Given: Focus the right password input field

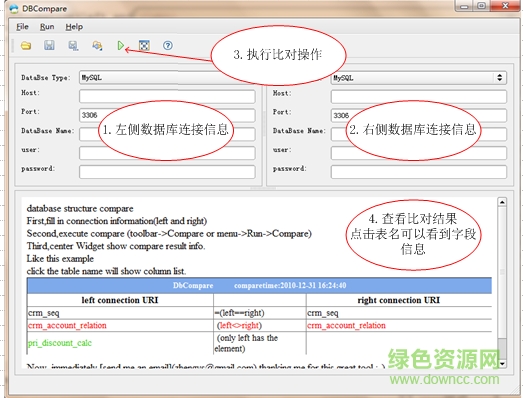Looking at the screenshot, I should (419, 172).
